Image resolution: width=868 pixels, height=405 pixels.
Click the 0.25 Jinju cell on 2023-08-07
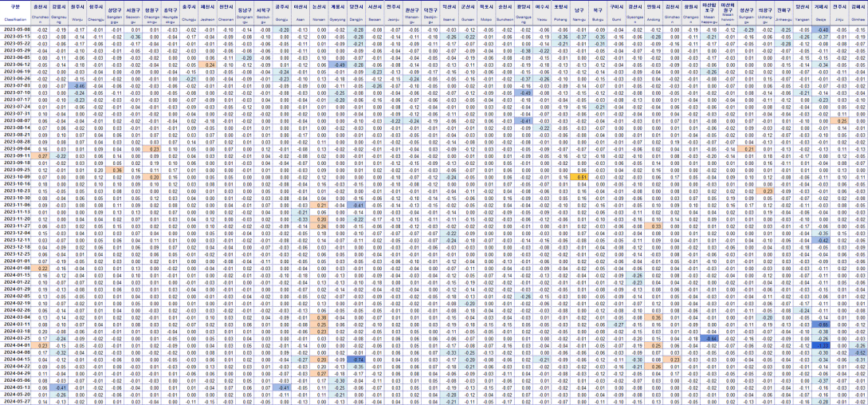[x=840, y=120]
